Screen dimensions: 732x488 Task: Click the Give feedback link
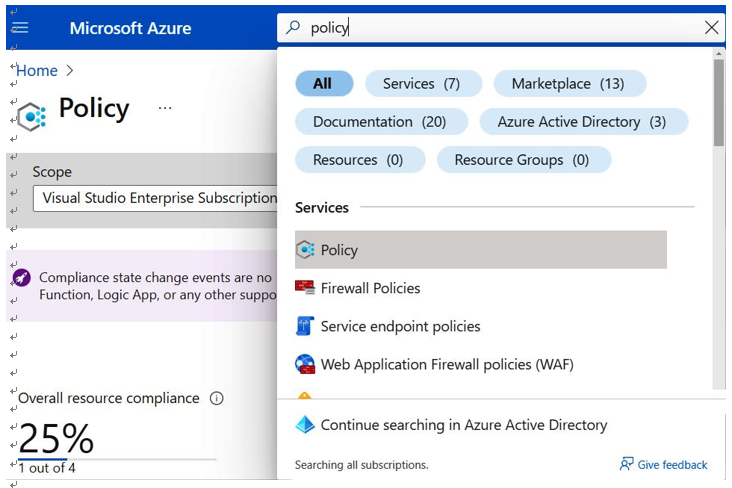(672, 465)
